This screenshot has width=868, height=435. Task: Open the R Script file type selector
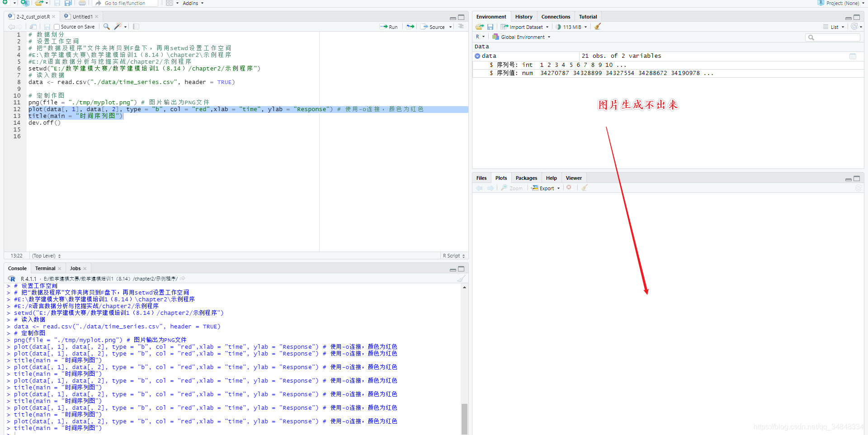(x=454, y=256)
